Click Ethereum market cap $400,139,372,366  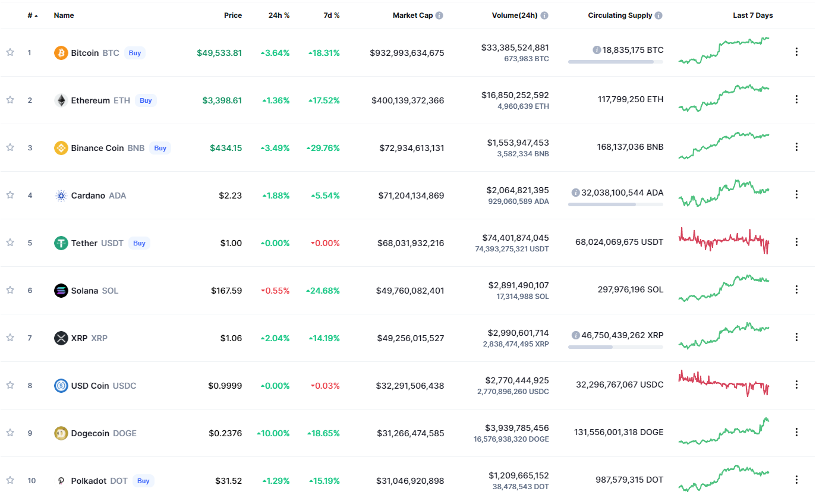point(408,100)
